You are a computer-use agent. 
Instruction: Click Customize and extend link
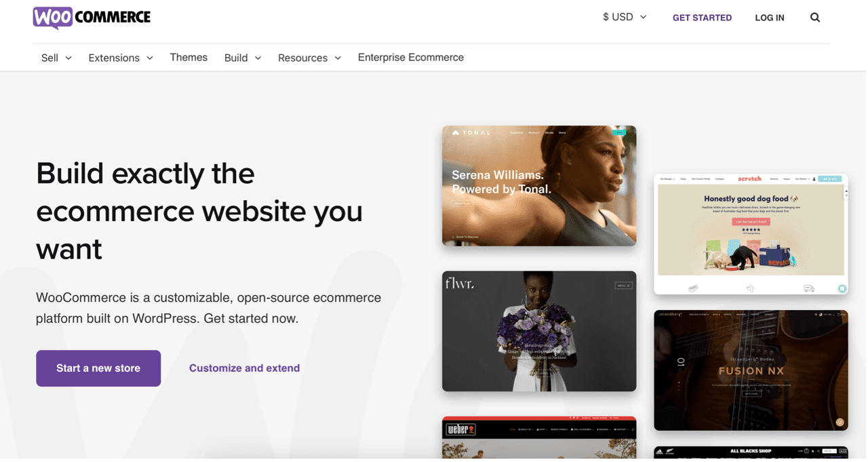pos(244,368)
